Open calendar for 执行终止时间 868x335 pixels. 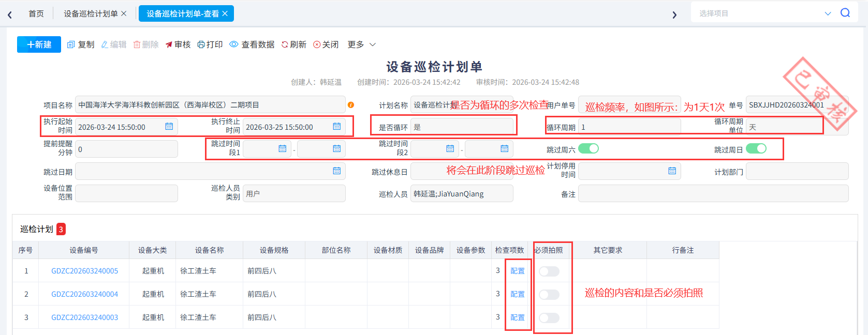(x=336, y=127)
